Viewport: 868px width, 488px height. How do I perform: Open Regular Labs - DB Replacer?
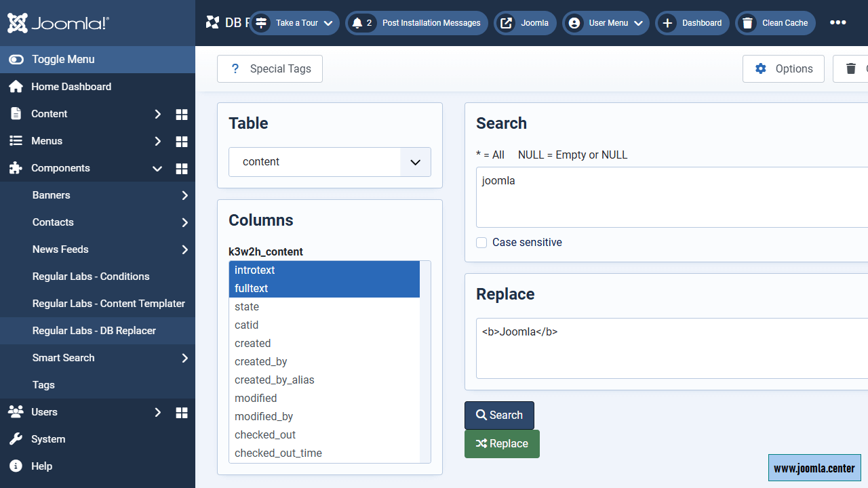94,331
